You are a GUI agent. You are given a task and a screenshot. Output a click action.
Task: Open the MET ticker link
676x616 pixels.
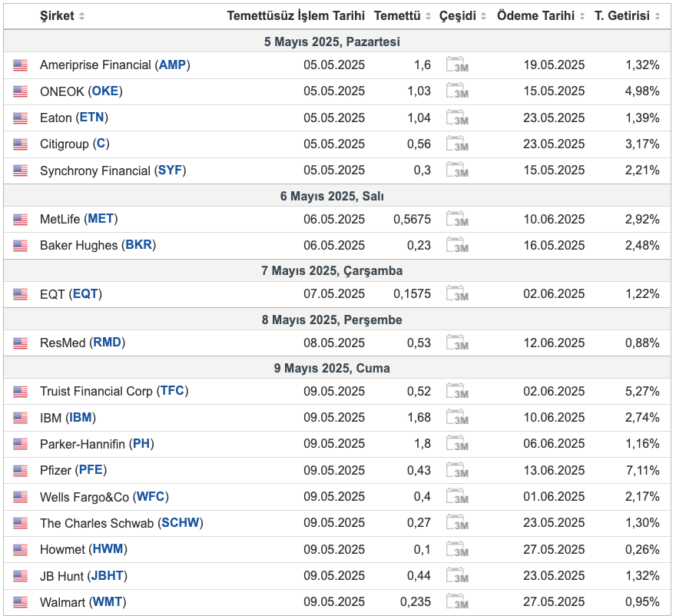coord(101,219)
